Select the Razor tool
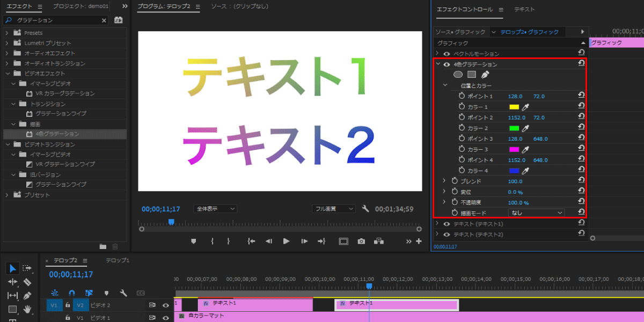 pyautogui.click(x=27, y=282)
